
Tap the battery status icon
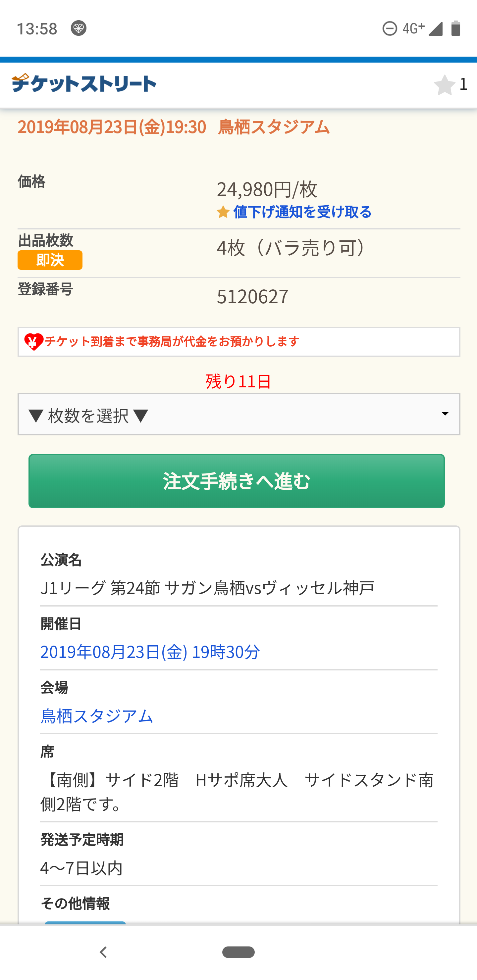456,28
